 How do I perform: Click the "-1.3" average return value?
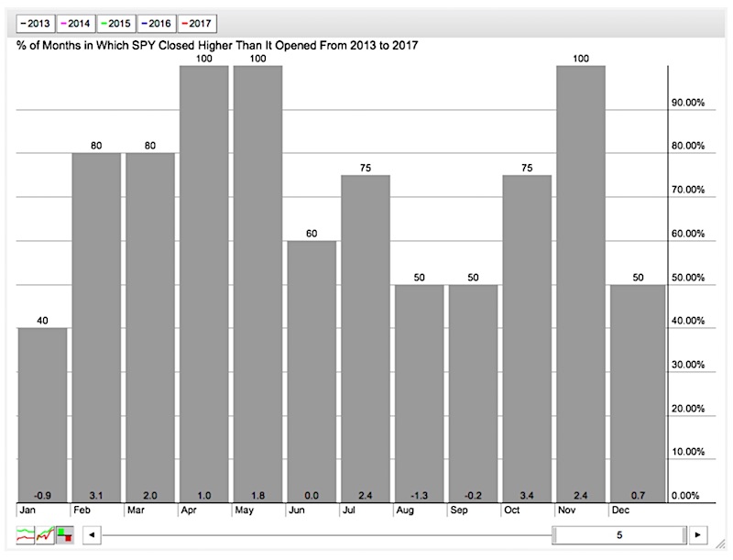point(420,496)
